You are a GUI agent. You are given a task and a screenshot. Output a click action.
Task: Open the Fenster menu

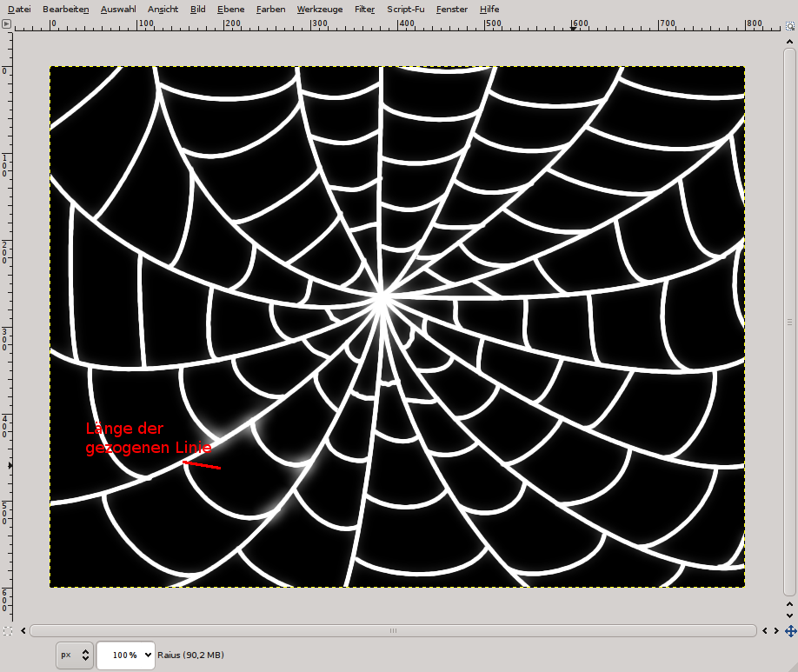(452, 10)
